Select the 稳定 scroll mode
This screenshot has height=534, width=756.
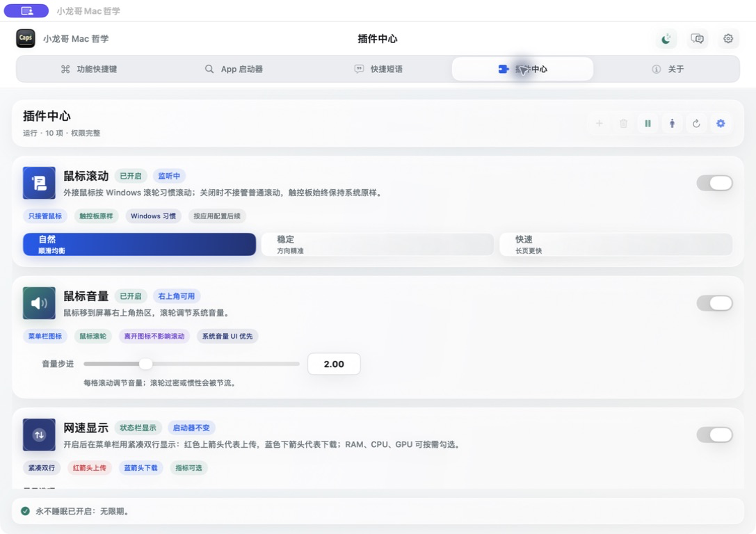(378, 244)
